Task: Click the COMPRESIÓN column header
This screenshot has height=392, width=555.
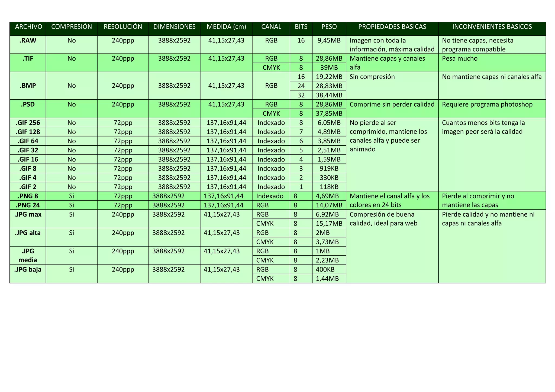Action: [x=72, y=27]
